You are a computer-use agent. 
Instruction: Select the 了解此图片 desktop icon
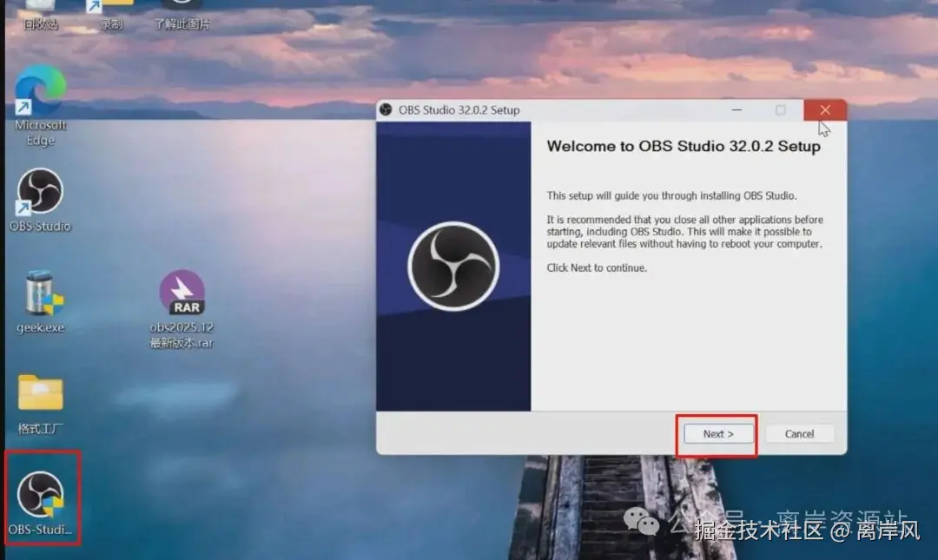click(182, 15)
